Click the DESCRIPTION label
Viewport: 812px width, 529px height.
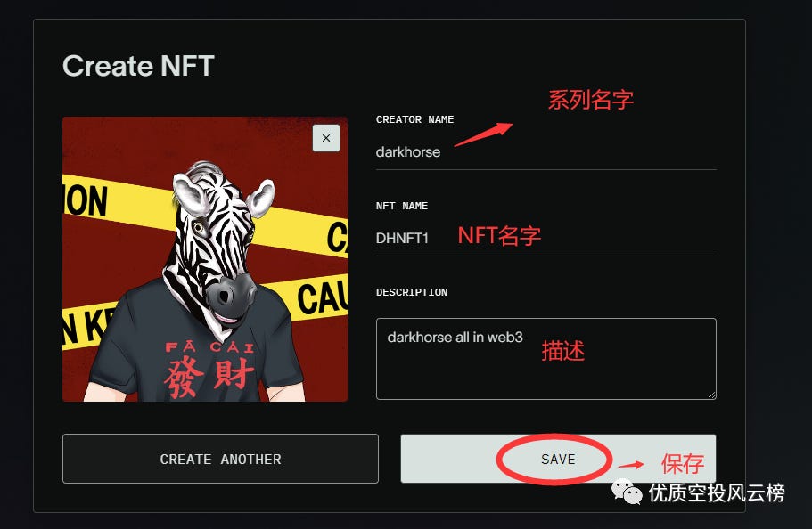pyautogui.click(x=412, y=292)
